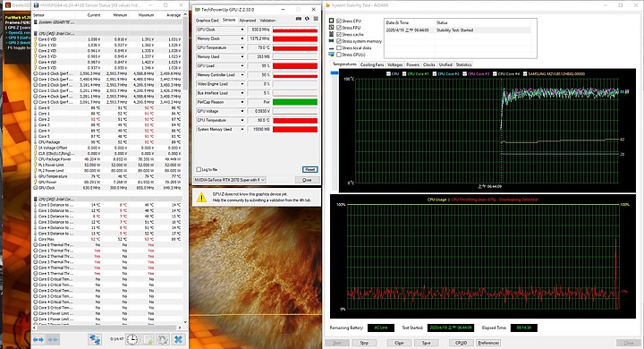Click the HWiNFO network computers icon
644x349 pixels.
[95, 339]
